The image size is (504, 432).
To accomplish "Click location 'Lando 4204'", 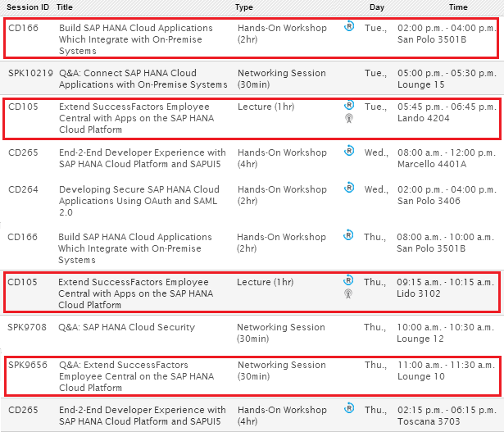I will [x=424, y=118].
